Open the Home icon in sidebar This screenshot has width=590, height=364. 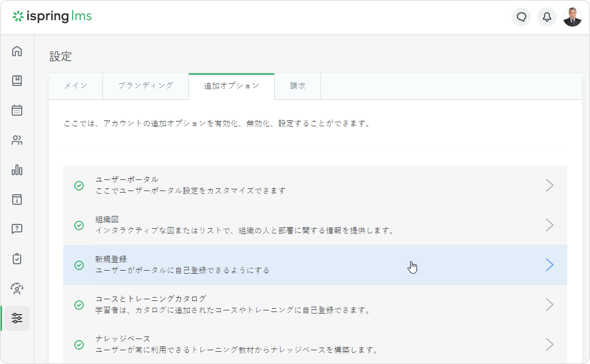[17, 51]
